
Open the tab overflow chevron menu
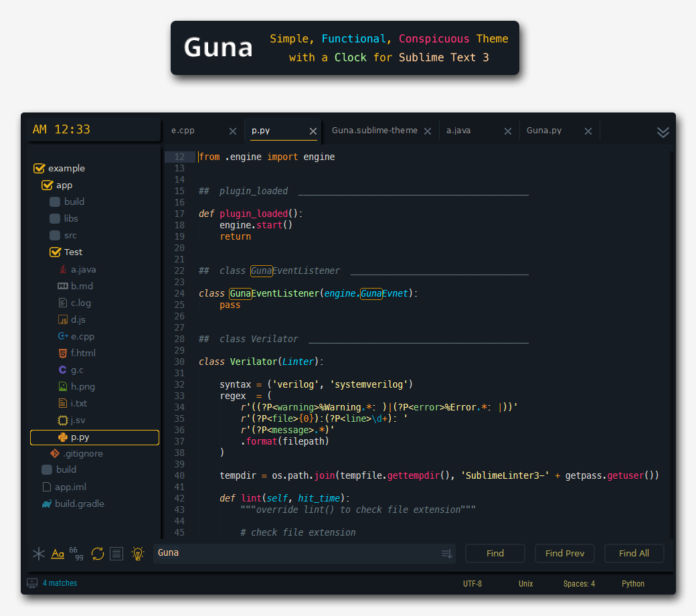pyautogui.click(x=663, y=132)
